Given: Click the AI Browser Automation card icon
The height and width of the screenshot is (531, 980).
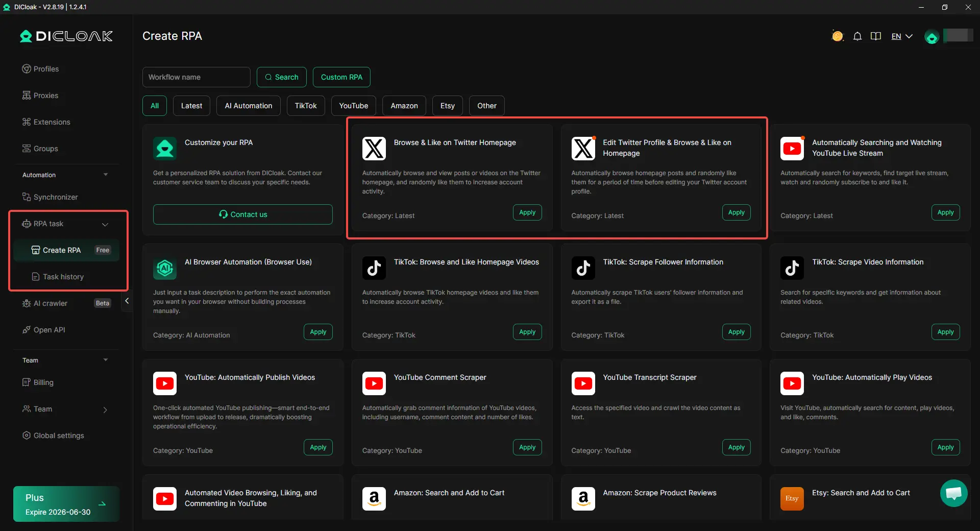Looking at the screenshot, I should pos(165,268).
